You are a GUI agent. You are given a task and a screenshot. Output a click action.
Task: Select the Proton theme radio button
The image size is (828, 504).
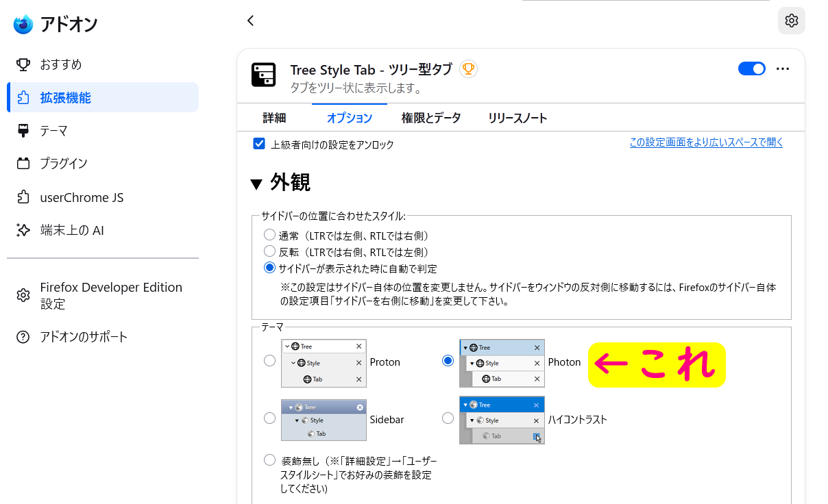pos(269,361)
